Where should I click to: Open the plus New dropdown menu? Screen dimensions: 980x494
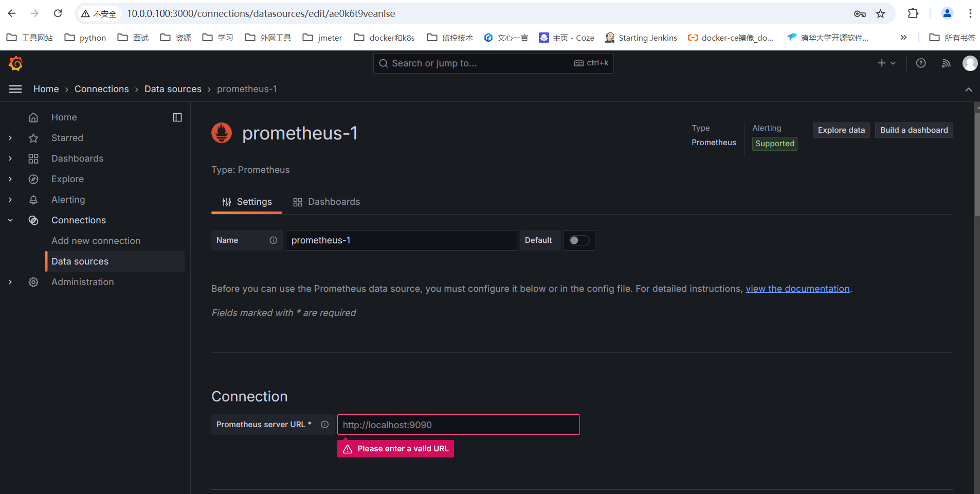point(886,63)
